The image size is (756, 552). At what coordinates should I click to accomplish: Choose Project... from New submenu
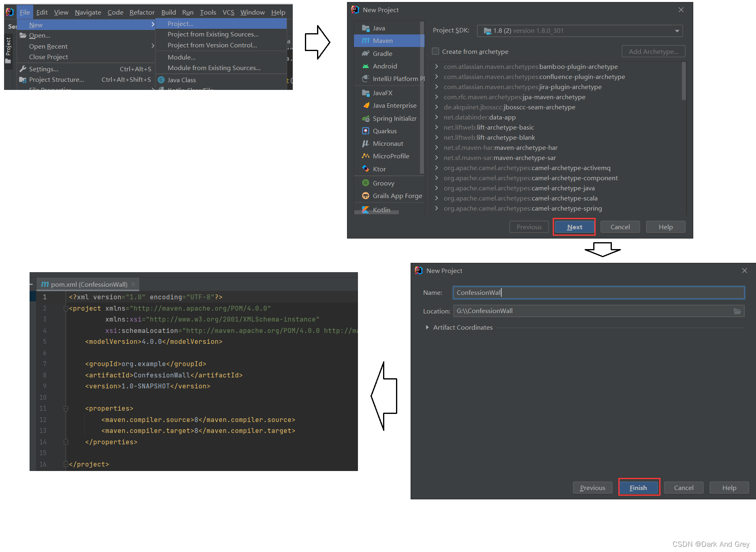click(x=221, y=24)
